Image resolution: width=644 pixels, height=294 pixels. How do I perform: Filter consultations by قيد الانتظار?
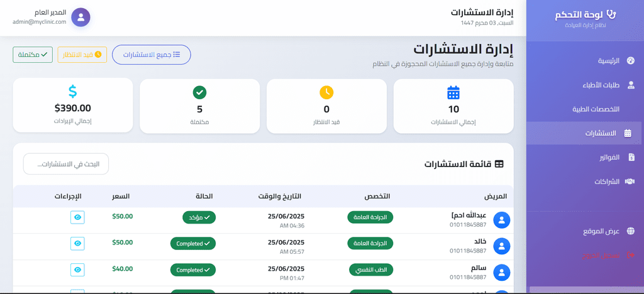pyautogui.click(x=82, y=55)
